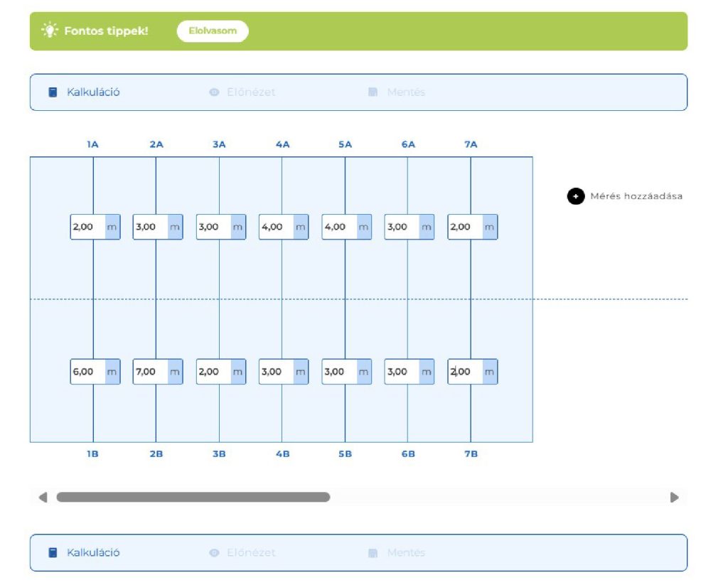The width and height of the screenshot is (728, 585).
Task: Click the calculator icon in the top Kalkuláció bar
Action: (x=53, y=92)
